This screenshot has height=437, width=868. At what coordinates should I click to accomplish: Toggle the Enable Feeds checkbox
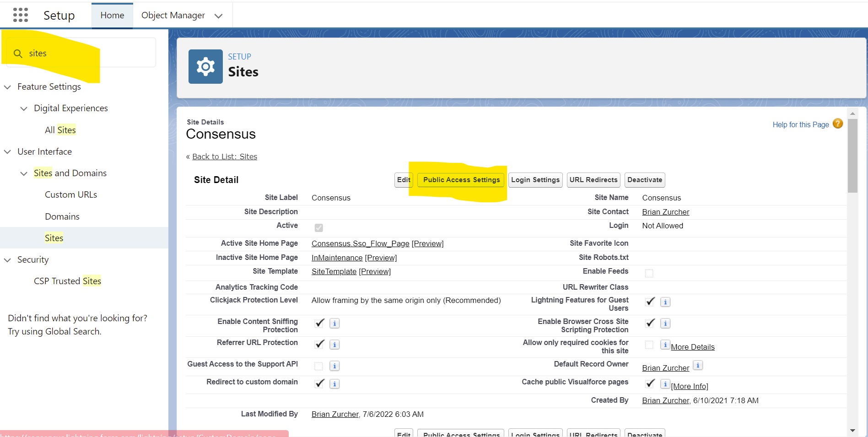[649, 274]
